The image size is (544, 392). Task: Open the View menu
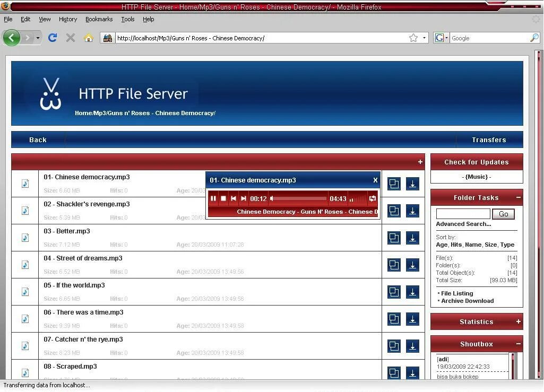[x=45, y=19]
